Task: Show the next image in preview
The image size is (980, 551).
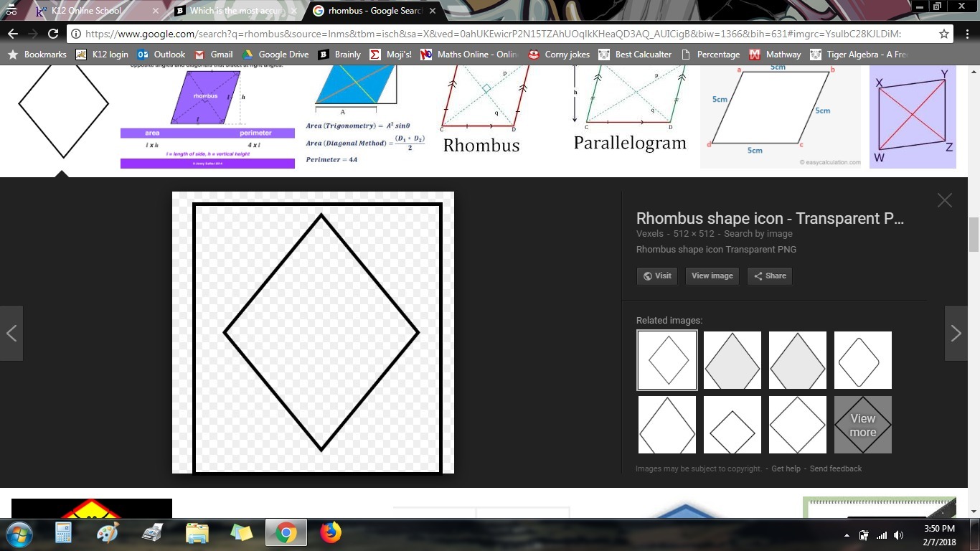Action: point(956,333)
